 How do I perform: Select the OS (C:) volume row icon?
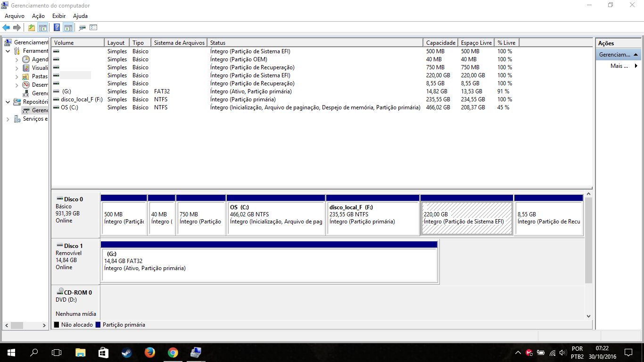click(x=56, y=107)
